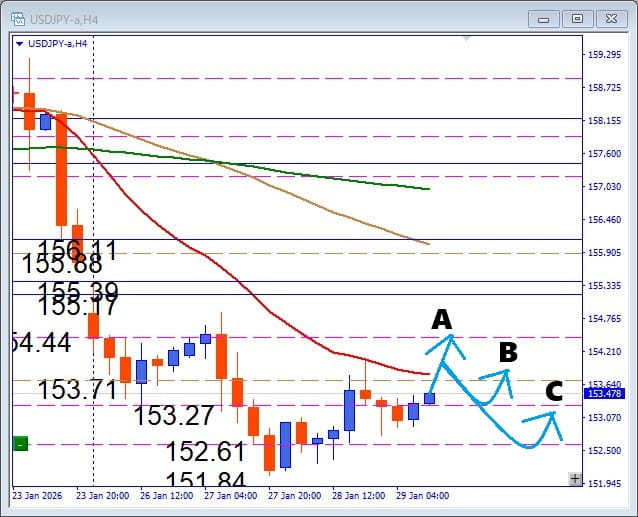Select the 152.61 price text label
Image resolution: width=638 pixels, height=517 pixels.
pyautogui.click(x=205, y=451)
